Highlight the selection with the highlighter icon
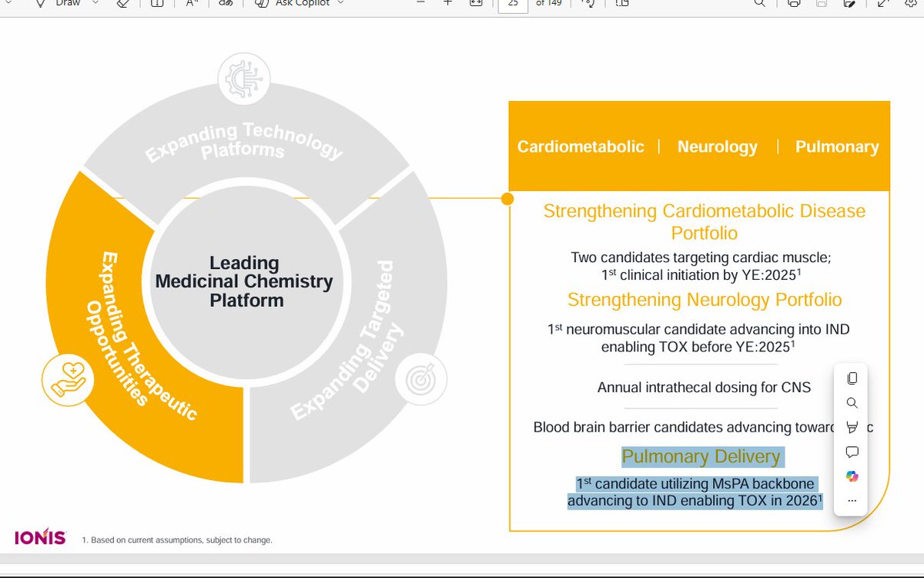Screen dimensions: 924x578 coord(852,427)
